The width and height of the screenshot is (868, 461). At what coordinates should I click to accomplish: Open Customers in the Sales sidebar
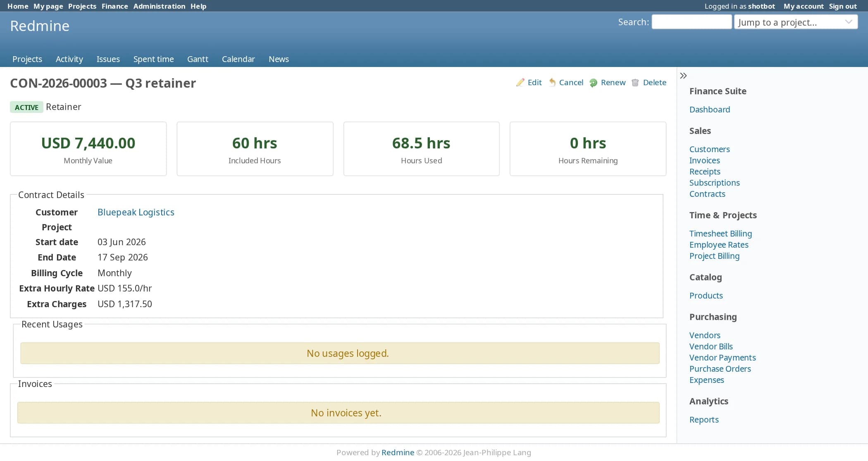point(710,149)
